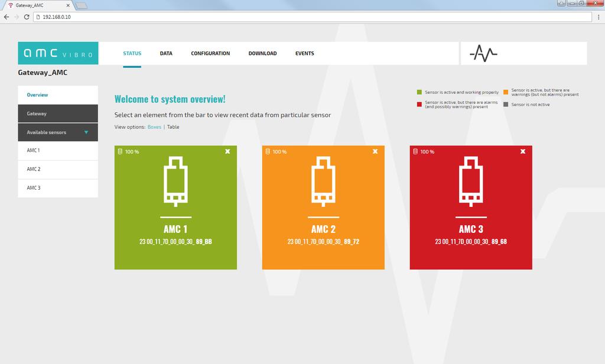Click battery icon on AMC 1 box
This screenshot has width=605, height=364.
point(120,151)
